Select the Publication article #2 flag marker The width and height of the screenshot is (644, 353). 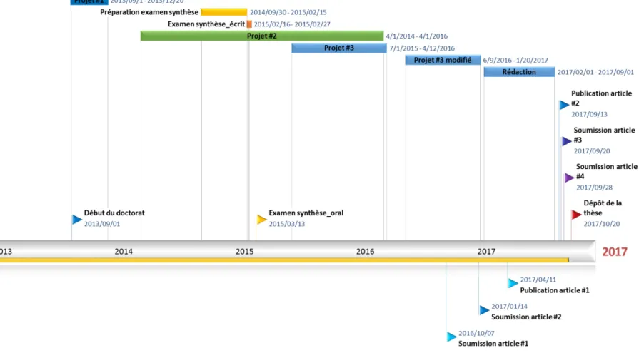tap(564, 105)
